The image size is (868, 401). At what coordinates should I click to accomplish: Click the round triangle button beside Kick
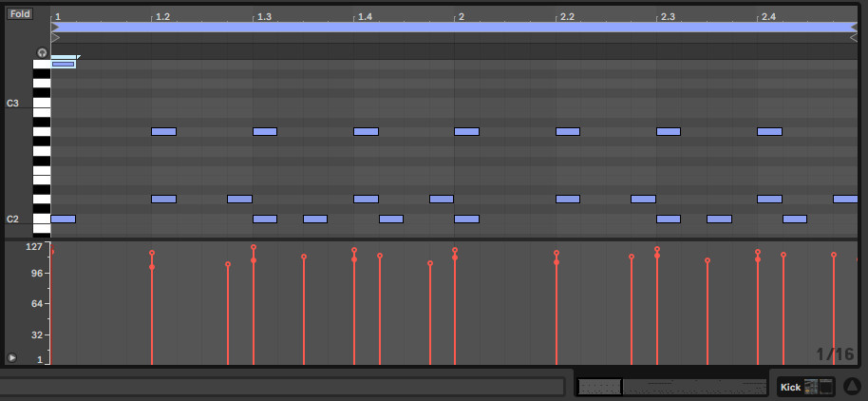tap(853, 387)
